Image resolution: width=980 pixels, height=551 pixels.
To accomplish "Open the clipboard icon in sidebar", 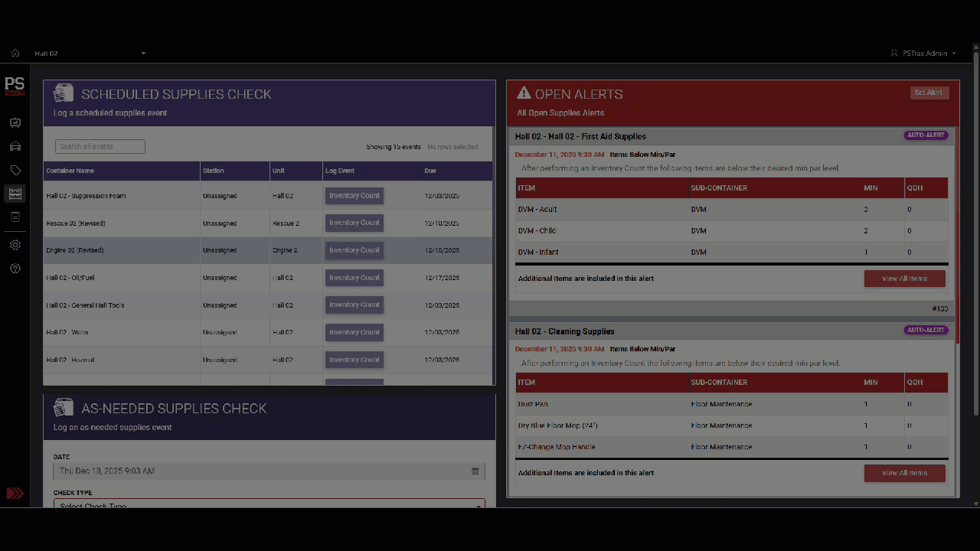I will click(x=15, y=217).
